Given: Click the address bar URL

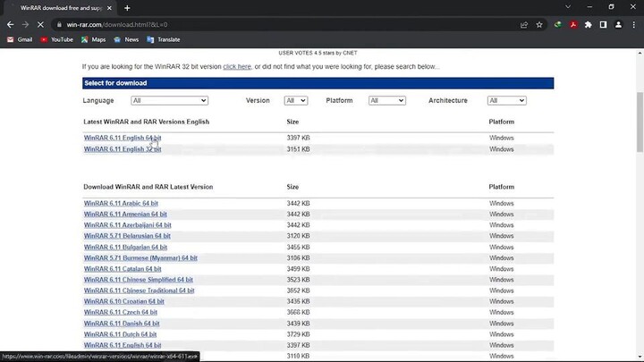Looking at the screenshot, I should [117, 25].
